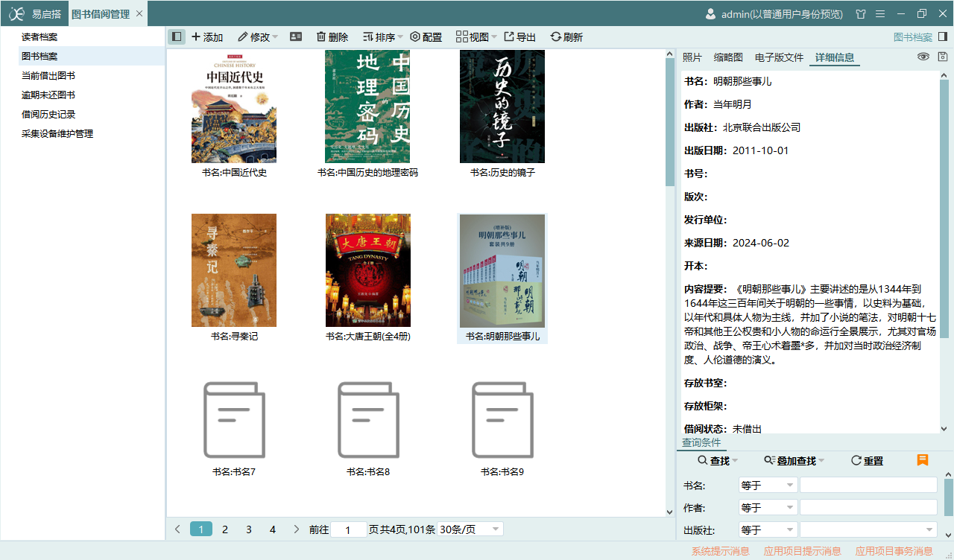Click the 叠加查找 button
The image size is (954, 560).
[x=789, y=461]
